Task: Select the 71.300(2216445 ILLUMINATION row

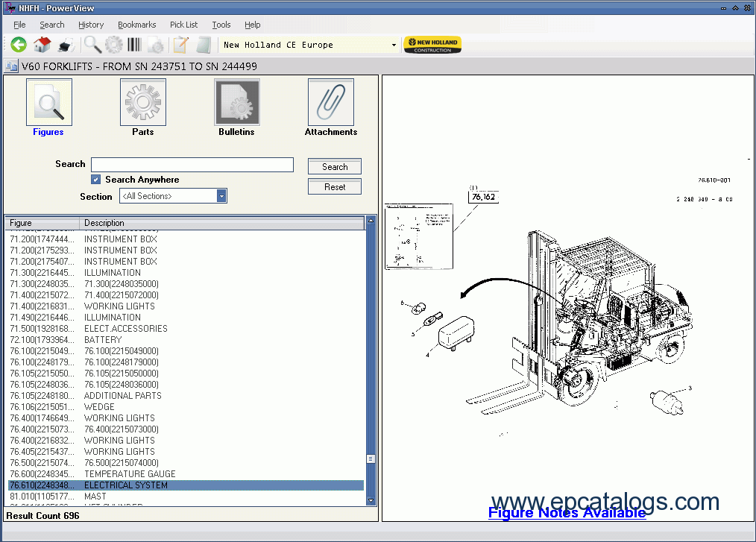Action: click(186, 273)
